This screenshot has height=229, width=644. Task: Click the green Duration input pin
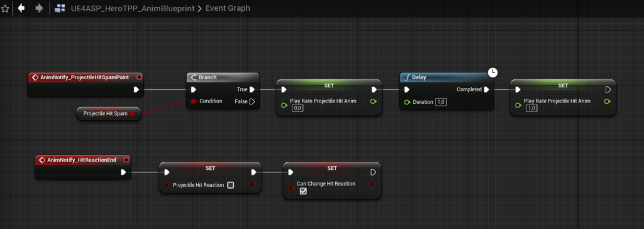click(x=407, y=102)
